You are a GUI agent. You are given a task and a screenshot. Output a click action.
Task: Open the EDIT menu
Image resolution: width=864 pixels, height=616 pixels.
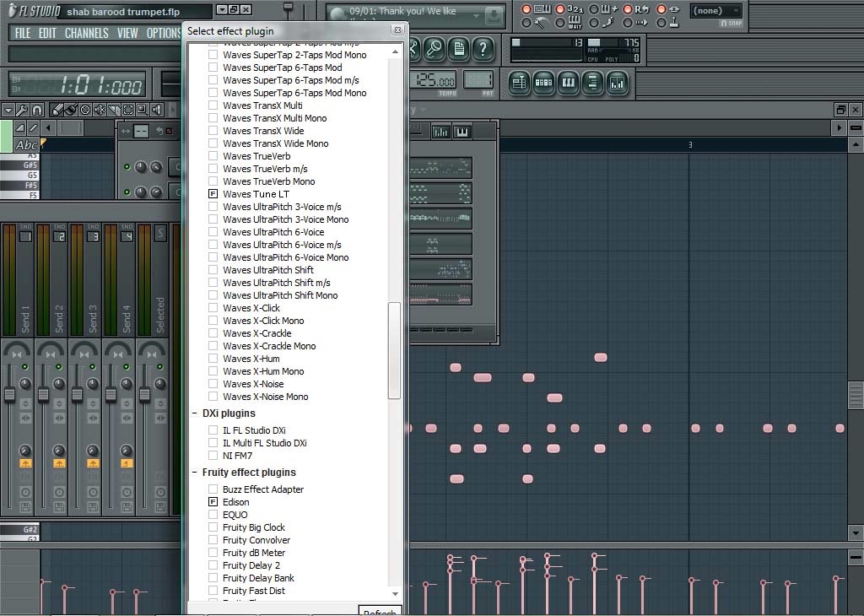(47, 33)
